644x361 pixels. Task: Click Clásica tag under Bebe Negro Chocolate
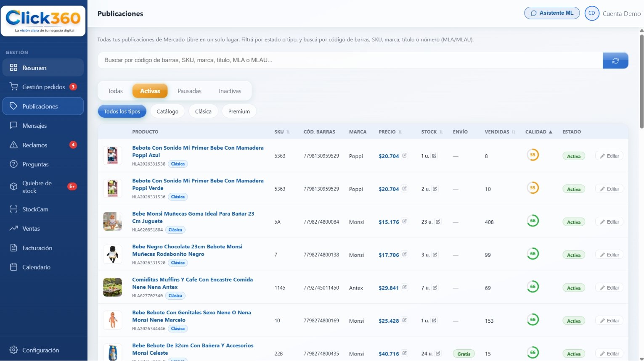pos(178,263)
